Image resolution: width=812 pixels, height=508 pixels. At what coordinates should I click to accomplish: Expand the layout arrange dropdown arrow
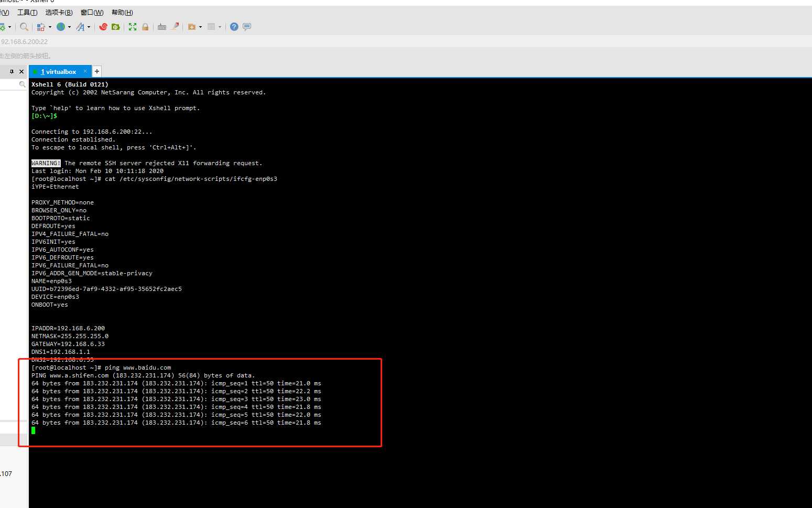point(50,27)
